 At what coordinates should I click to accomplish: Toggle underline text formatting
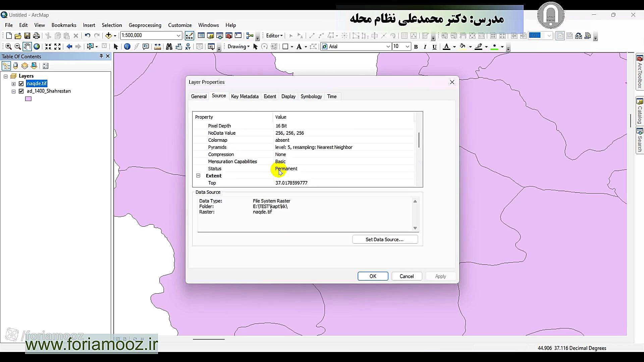click(x=434, y=47)
